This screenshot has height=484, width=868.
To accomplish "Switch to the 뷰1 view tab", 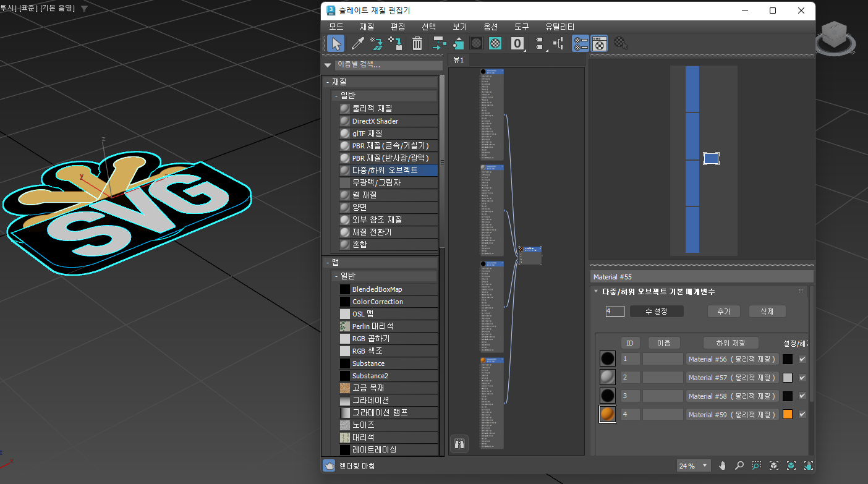I will pyautogui.click(x=459, y=60).
